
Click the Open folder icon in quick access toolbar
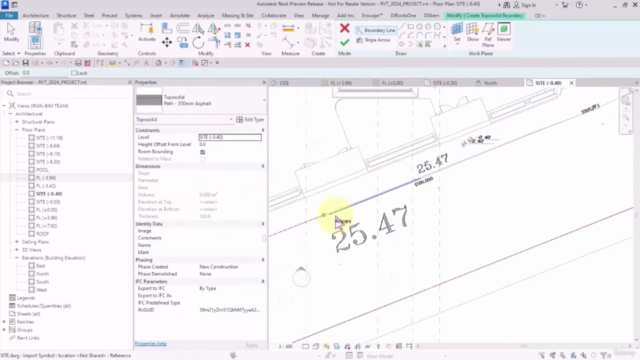tap(16, 63)
